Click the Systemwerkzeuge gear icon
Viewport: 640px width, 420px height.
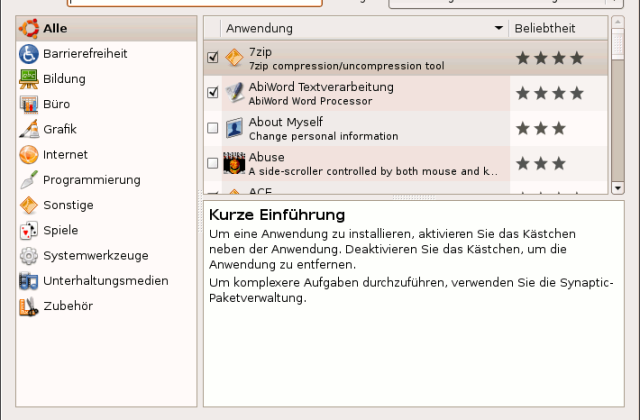pos(29,256)
